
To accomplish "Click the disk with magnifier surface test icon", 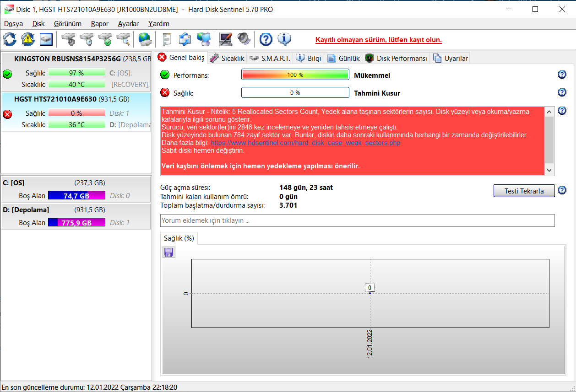I will (123, 39).
